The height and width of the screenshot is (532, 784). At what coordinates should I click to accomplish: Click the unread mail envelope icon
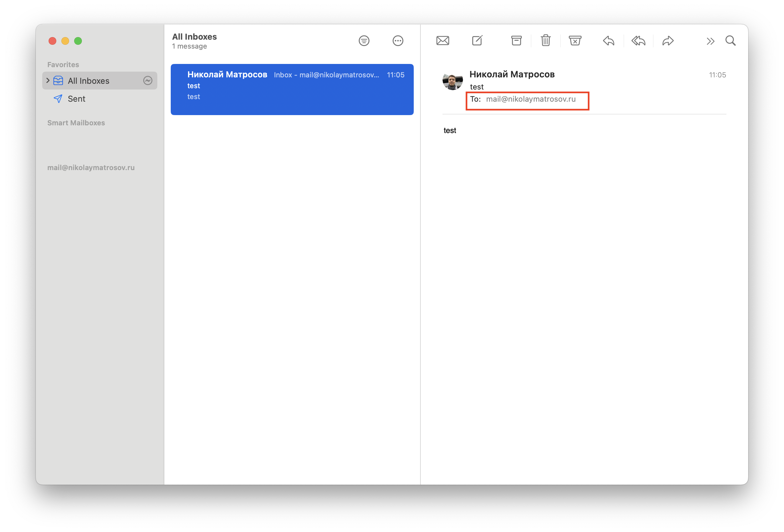(443, 41)
